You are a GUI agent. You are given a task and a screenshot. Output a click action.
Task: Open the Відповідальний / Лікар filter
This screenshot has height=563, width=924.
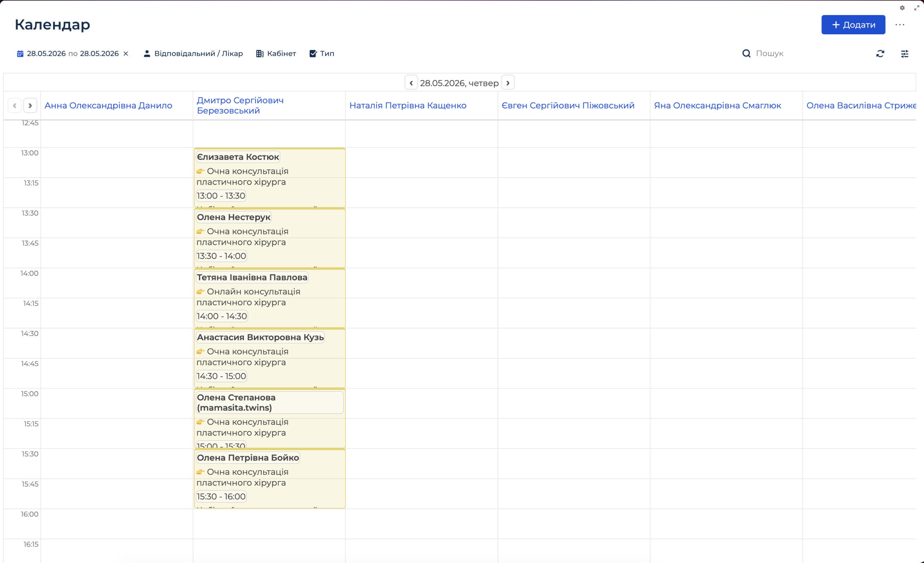[x=193, y=54]
